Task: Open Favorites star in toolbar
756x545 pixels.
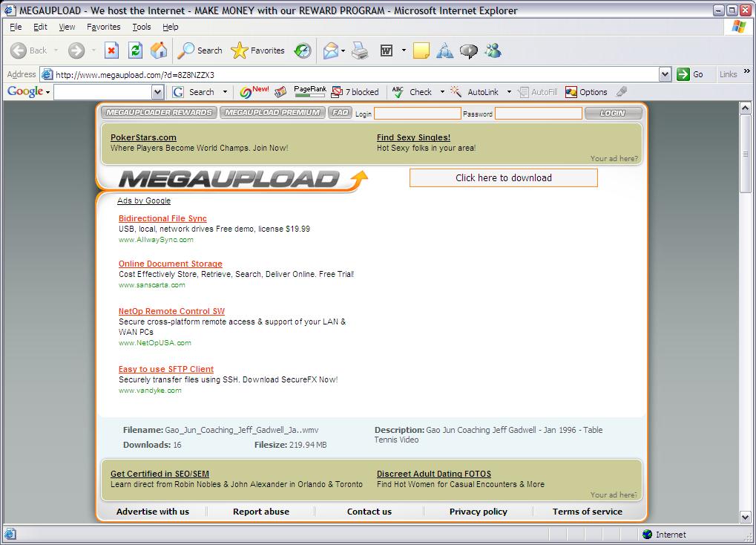Action: point(258,50)
